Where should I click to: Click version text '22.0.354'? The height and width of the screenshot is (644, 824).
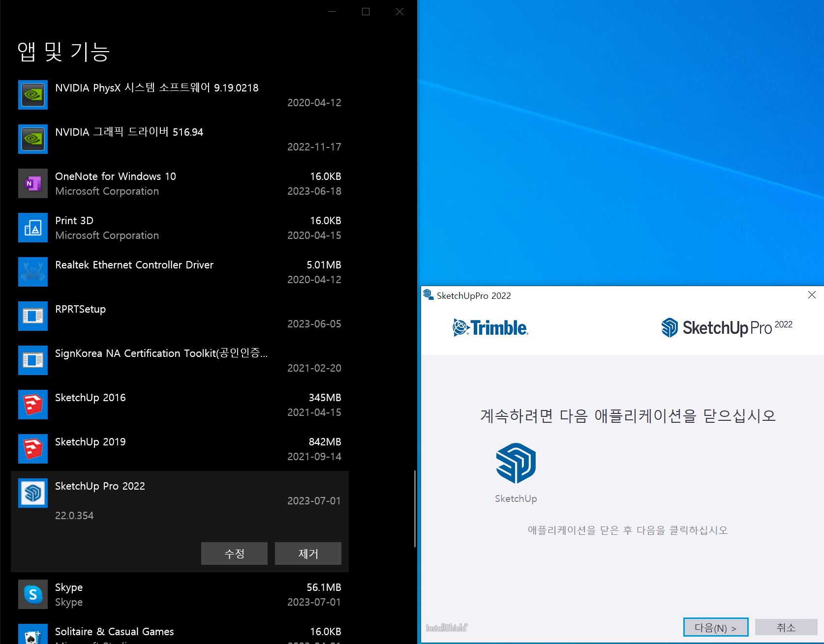coord(74,515)
